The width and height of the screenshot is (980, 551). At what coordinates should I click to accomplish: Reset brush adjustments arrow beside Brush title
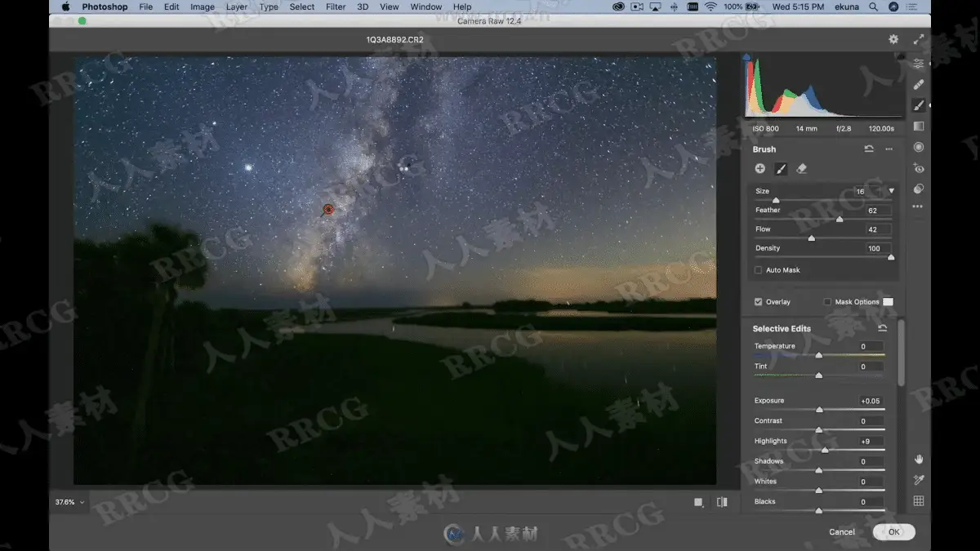(x=869, y=149)
